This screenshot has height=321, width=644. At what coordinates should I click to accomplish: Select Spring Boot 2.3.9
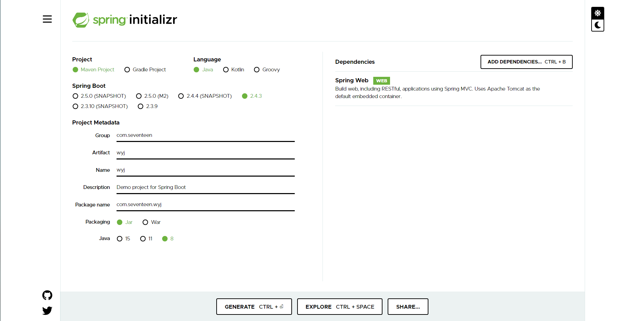[148, 106]
